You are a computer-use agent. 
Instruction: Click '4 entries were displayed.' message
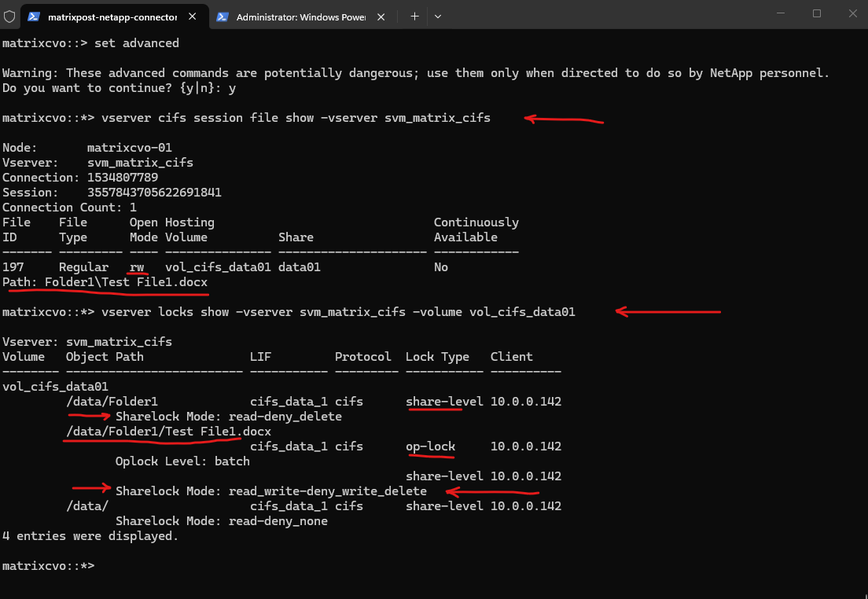(90, 536)
